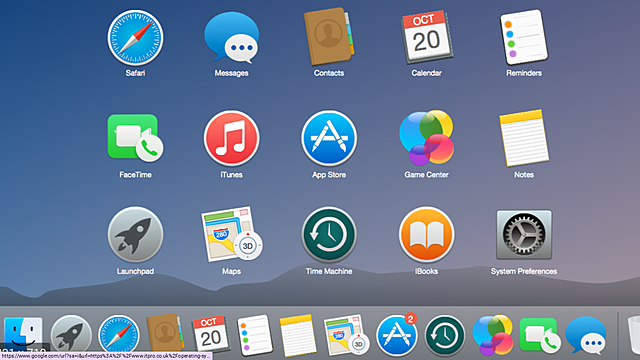Open Maps from the Dock
Viewport: 640px width, 360px height.
347,335
